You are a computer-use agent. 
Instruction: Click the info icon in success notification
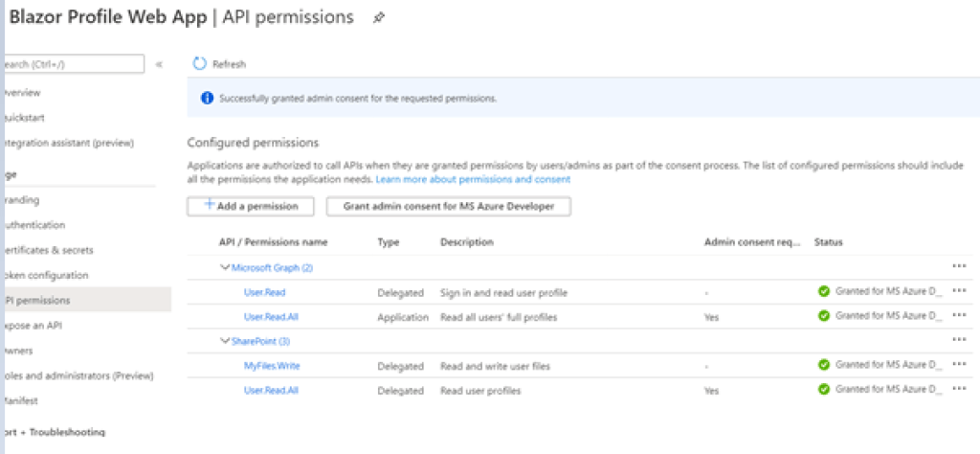(x=207, y=99)
